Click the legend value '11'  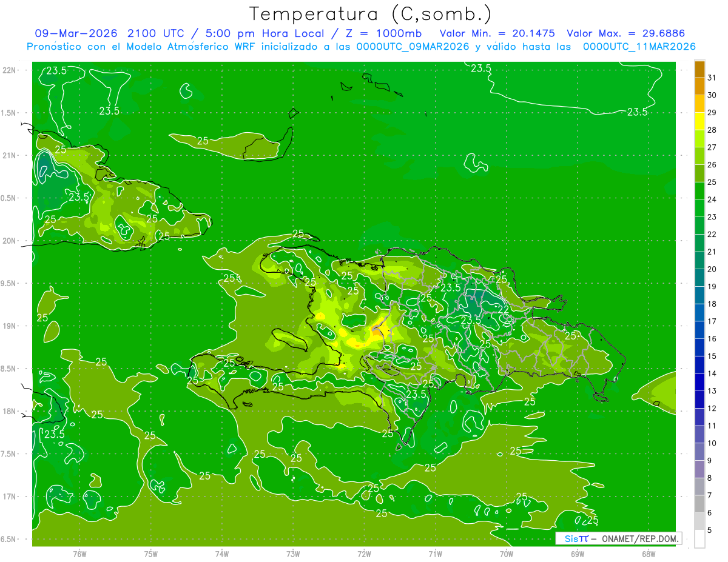tap(712, 426)
